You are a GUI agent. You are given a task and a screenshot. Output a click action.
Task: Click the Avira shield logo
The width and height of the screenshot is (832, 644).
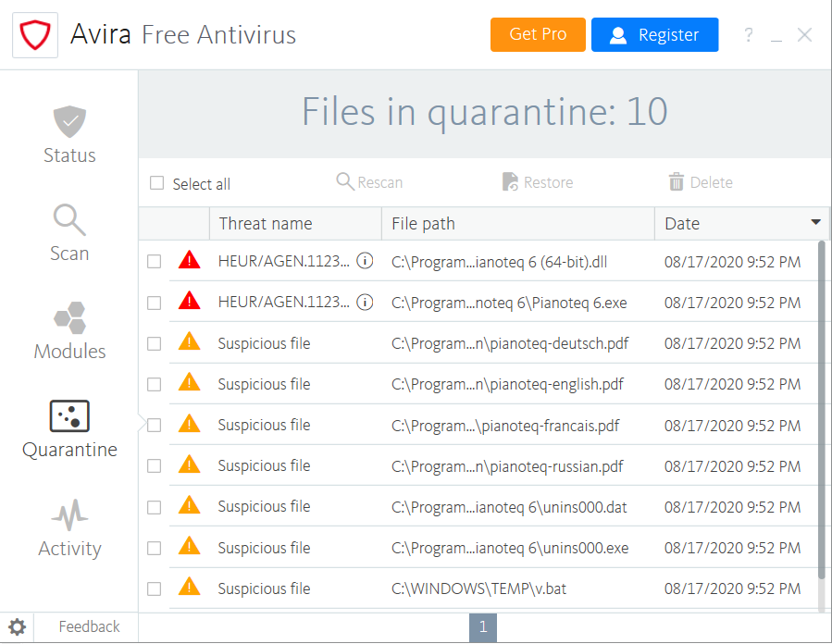35,35
